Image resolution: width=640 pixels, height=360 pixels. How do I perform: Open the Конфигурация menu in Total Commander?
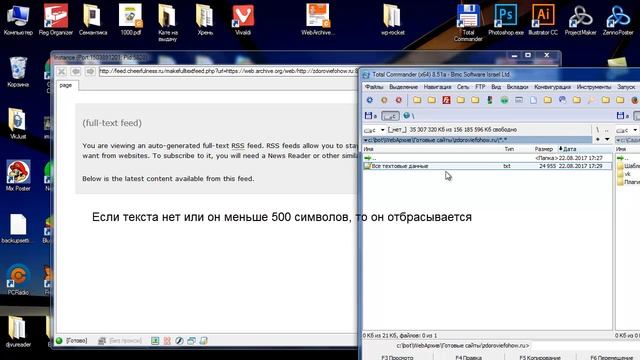click(x=552, y=87)
